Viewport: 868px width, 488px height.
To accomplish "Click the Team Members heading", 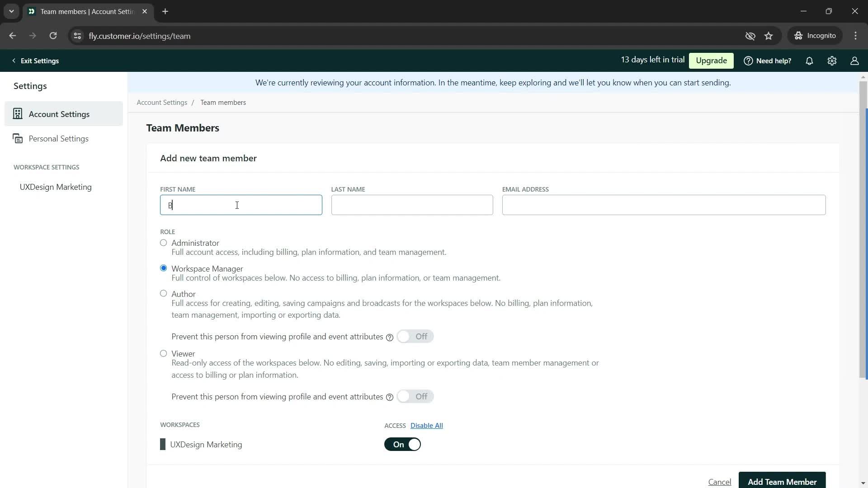I will [x=183, y=128].
